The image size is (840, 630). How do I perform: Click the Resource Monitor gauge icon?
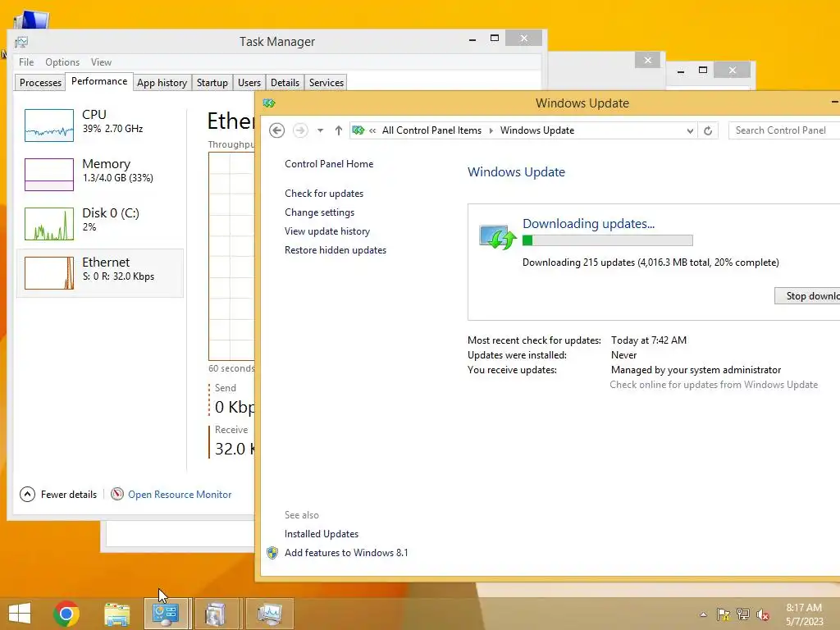click(x=116, y=494)
